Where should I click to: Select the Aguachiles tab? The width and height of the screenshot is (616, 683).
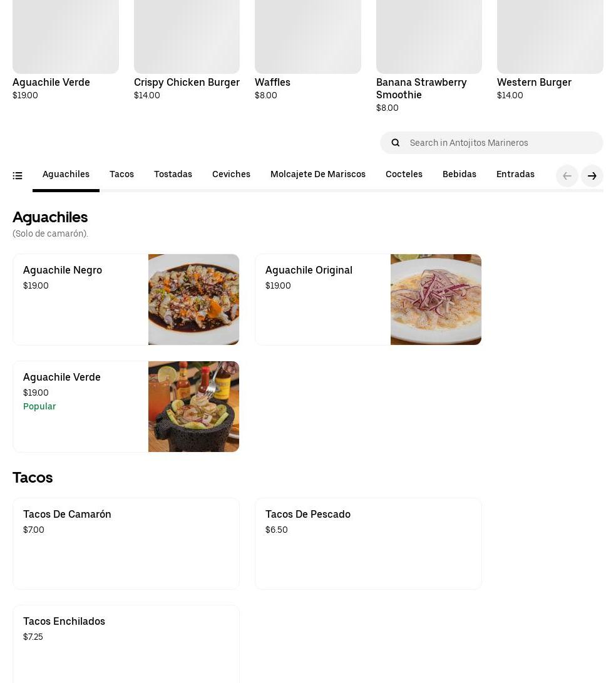[66, 175]
